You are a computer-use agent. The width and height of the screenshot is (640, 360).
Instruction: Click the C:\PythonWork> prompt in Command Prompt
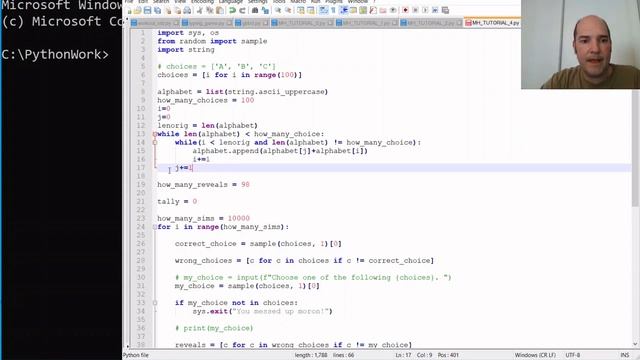(x=55, y=54)
